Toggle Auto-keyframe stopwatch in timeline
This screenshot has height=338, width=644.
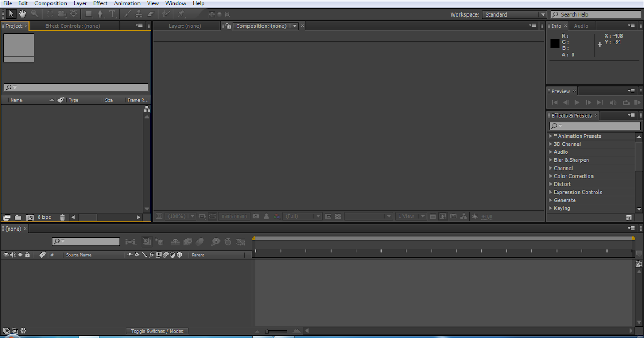click(x=228, y=242)
